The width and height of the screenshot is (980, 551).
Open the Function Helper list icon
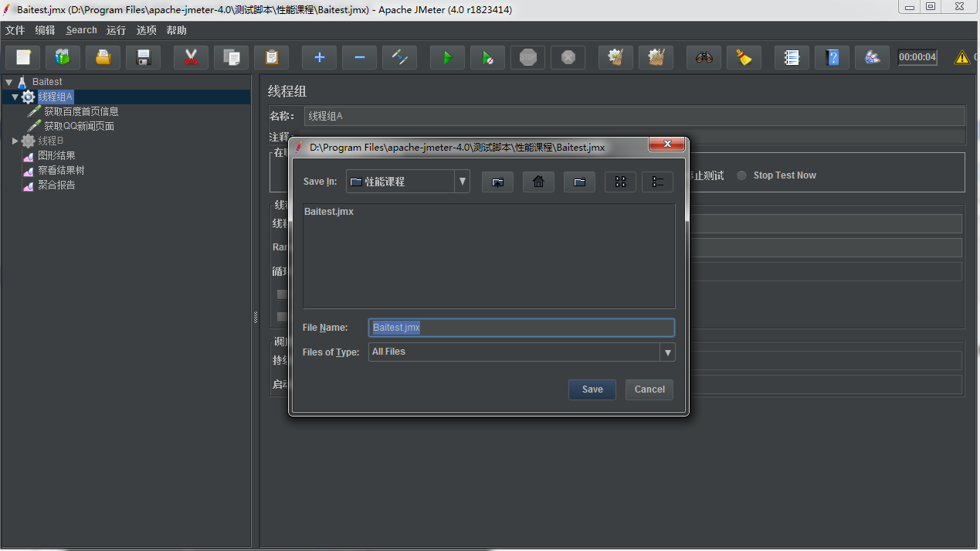792,57
